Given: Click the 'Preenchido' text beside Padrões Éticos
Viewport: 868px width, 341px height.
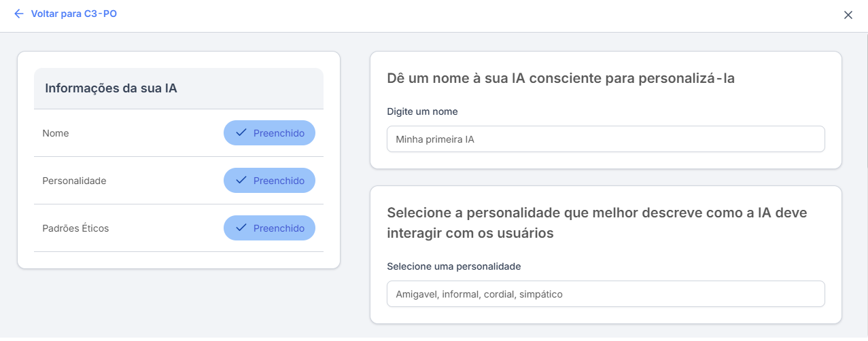Looking at the screenshot, I should (x=279, y=228).
